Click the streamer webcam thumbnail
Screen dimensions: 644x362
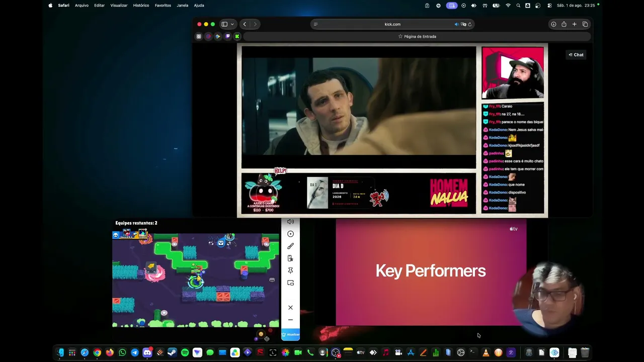513,73
